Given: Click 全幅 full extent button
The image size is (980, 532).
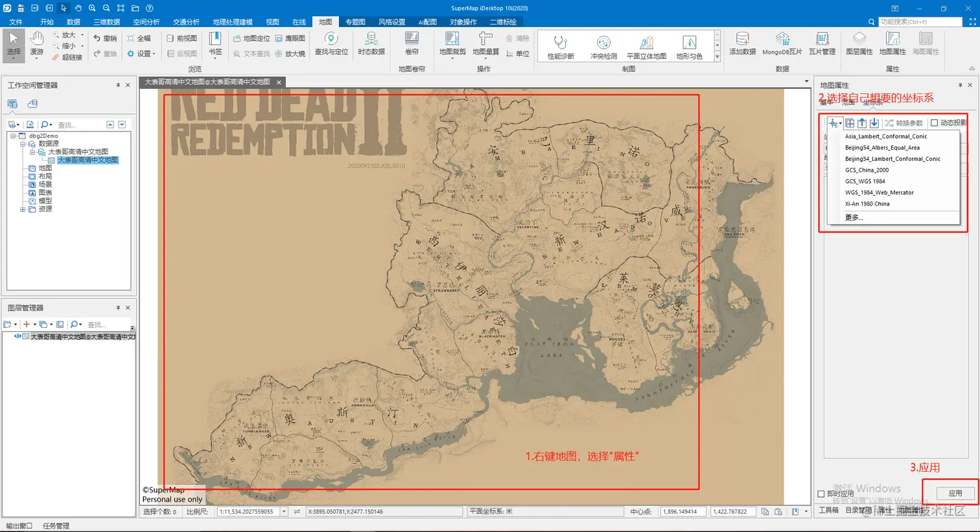Looking at the screenshot, I should tap(139, 38).
